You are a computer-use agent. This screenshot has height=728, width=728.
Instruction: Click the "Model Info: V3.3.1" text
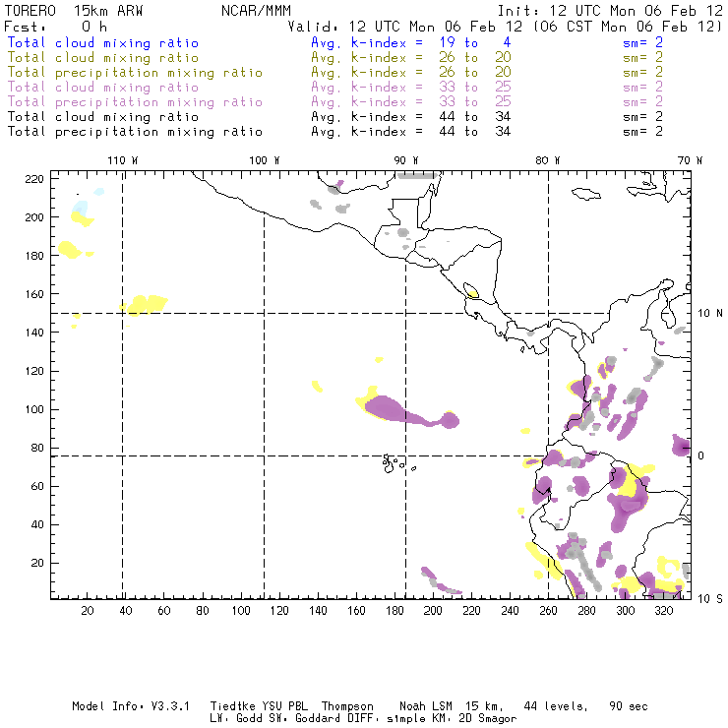pyautogui.click(x=131, y=706)
